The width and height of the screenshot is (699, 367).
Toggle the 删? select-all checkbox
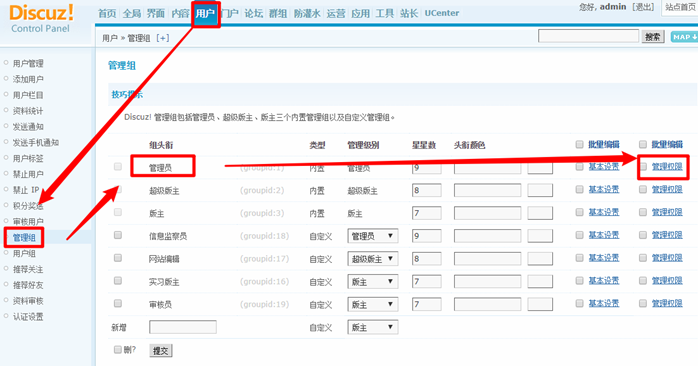[118, 349]
